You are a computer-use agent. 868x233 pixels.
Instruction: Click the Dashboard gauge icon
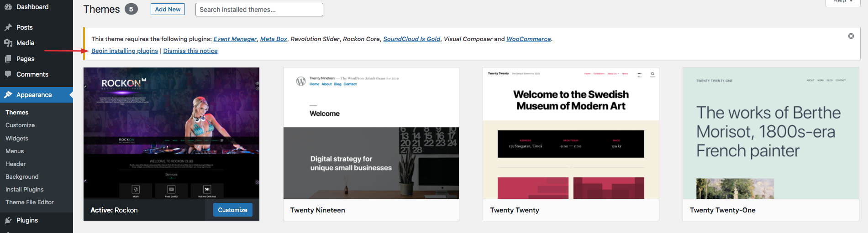(8, 7)
